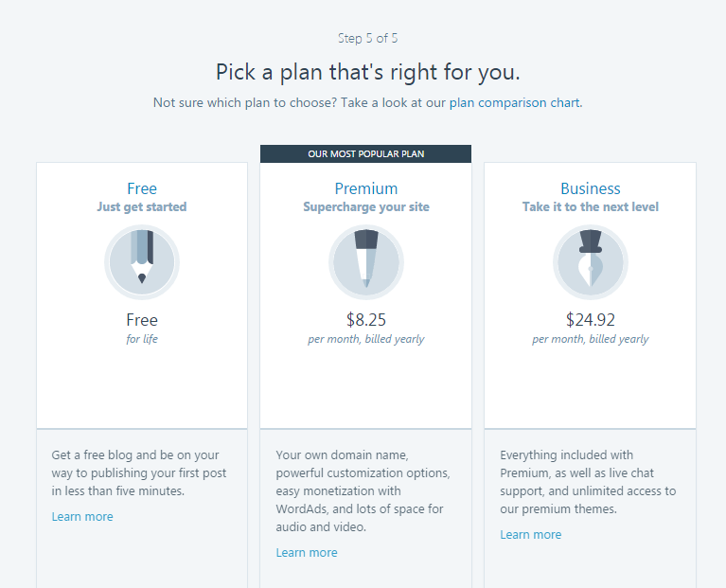Select the Business plan title
The width and height of the screenshot is (726, 588).
pos(591,188)
